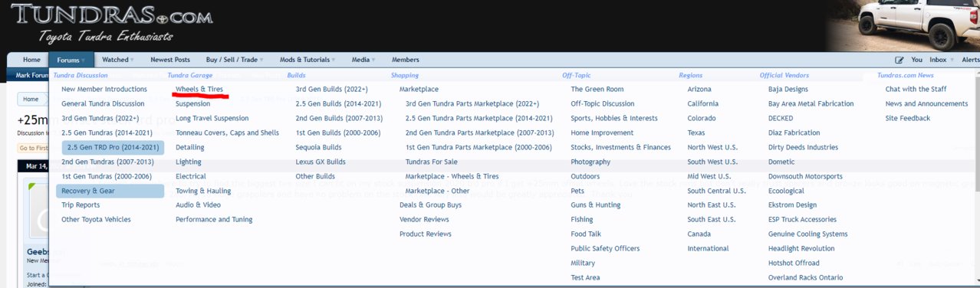The image size is (980, 288).
Task: Open the Detailing forum
Action: (x=190, y=147)
